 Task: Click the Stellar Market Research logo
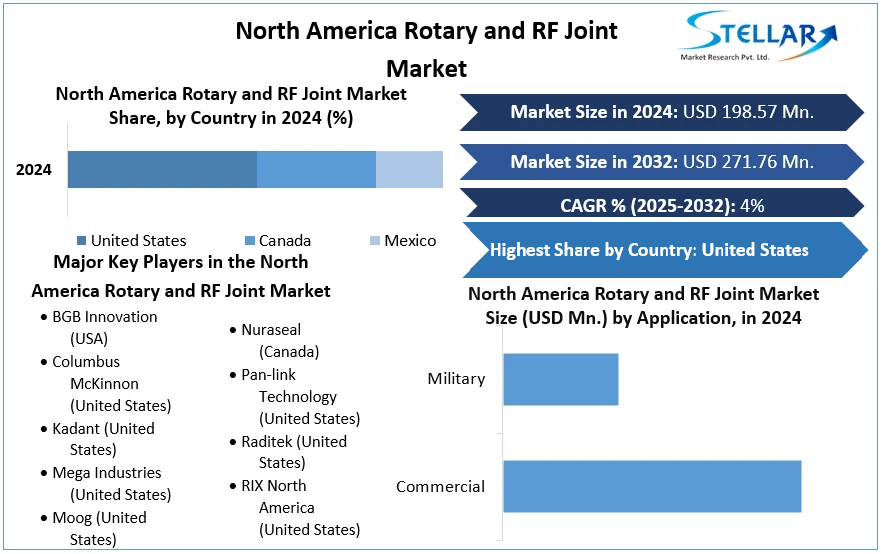[x=758, y=37]
